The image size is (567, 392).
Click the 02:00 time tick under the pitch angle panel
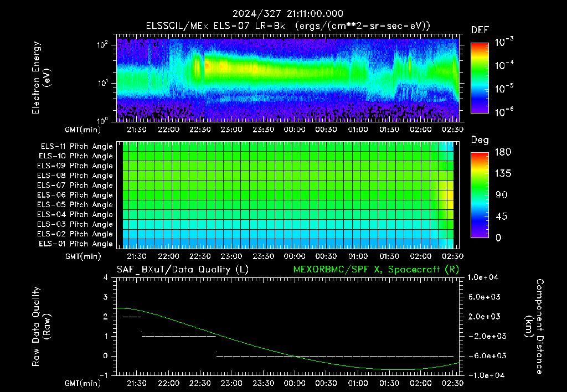[421, 256]
